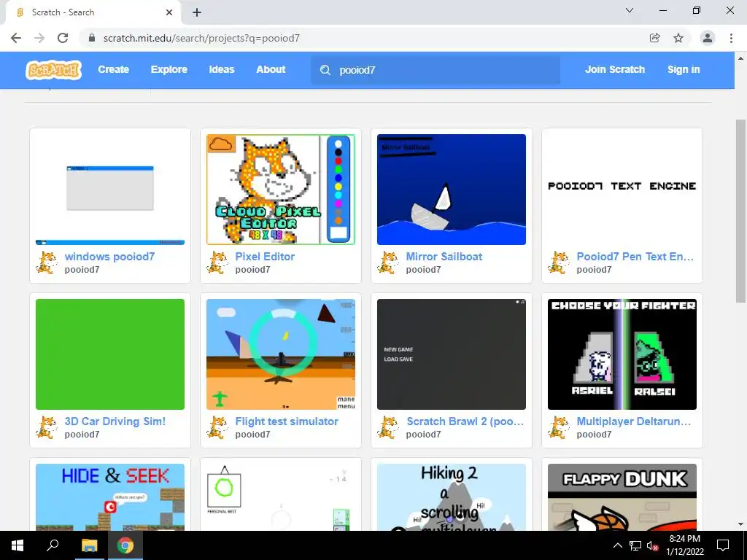Click the Scratch Brawl 2 dark thumbnail

point(451,354)
